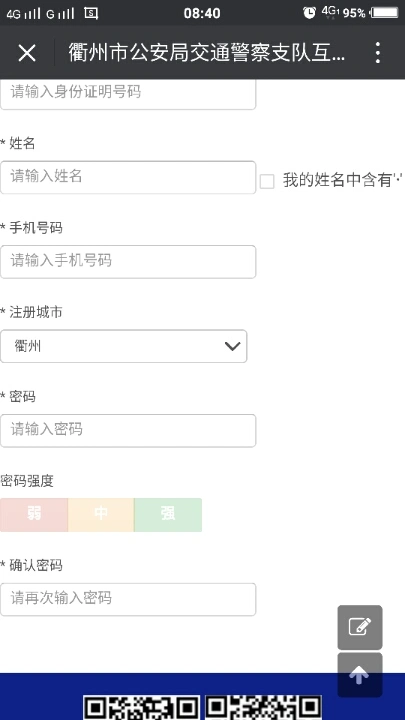
Task: Tap the right QR code image
Action: (x=264, y=708)
